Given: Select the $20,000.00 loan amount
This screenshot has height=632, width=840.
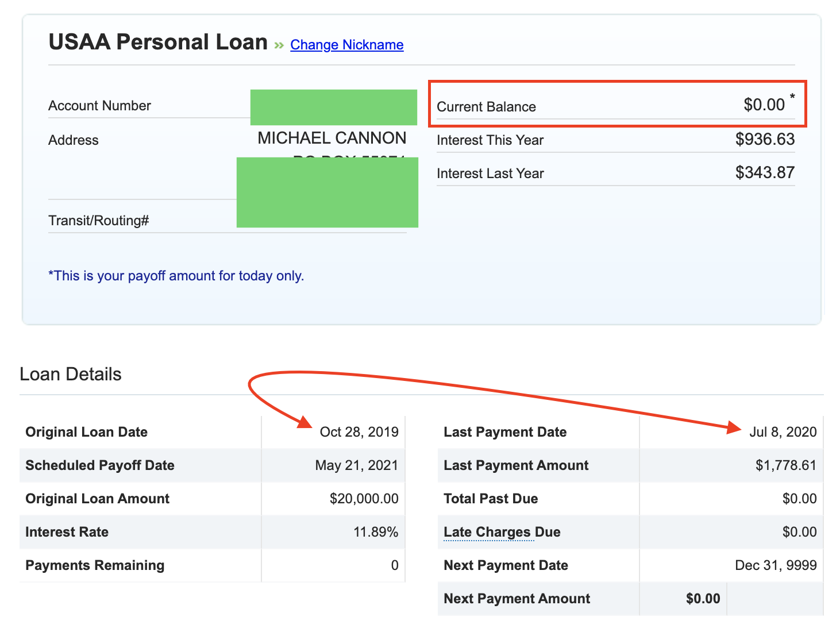Looking at the screenshot, I should [x=364, y=499].
